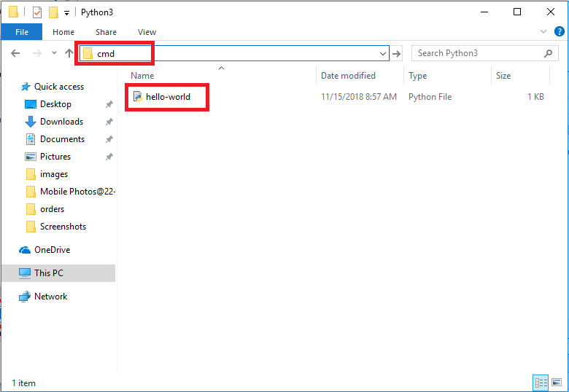Go back using the Back arrow
The height and width of the screenshot is (392, 569).
coord(15,53)
